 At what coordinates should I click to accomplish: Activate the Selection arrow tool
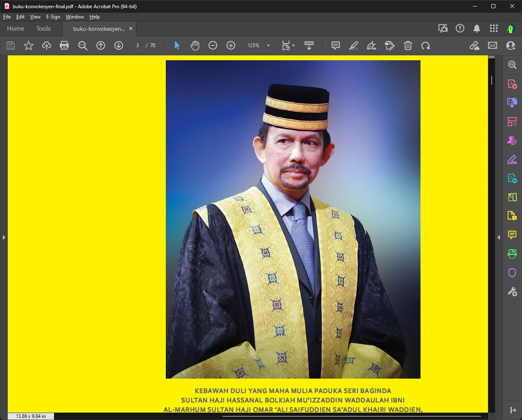tap(177, 45)
